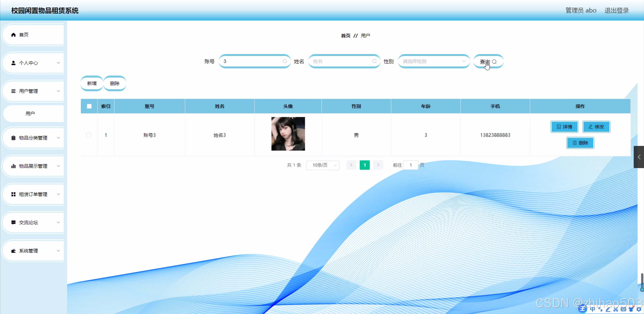Click the home icon beside 首页

click(13, 35)
